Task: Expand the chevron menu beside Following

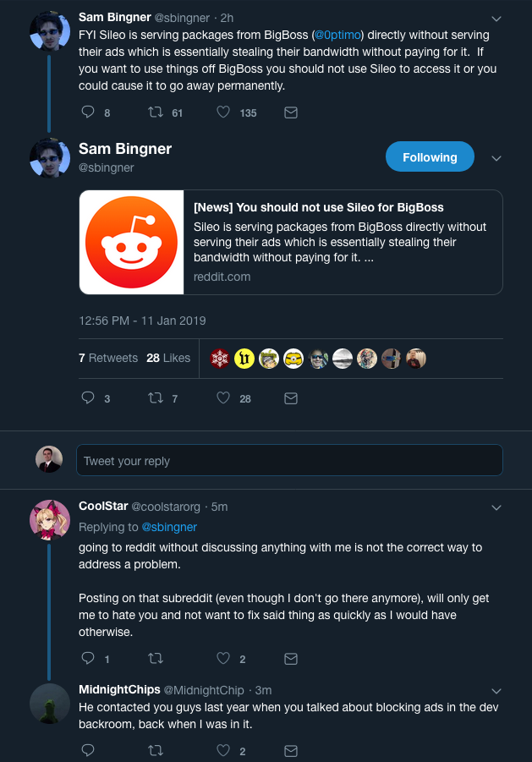Action: click(x=496, y=158)
